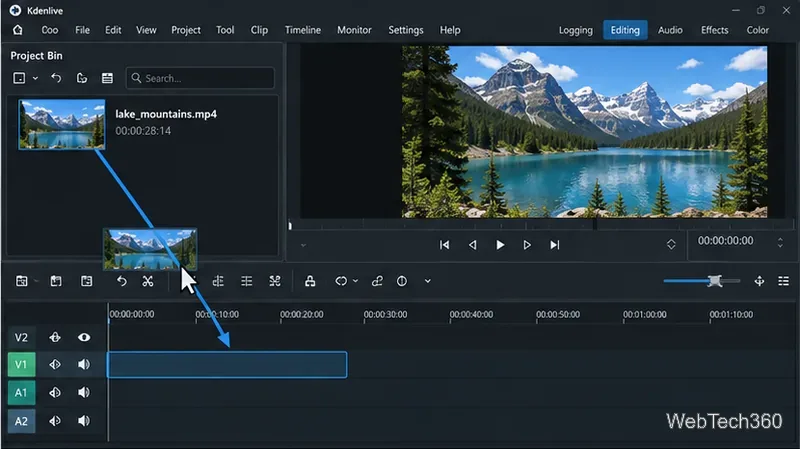Click the home icon in menu bar
This screenshot has height=449, width=800.
(18, 30)
